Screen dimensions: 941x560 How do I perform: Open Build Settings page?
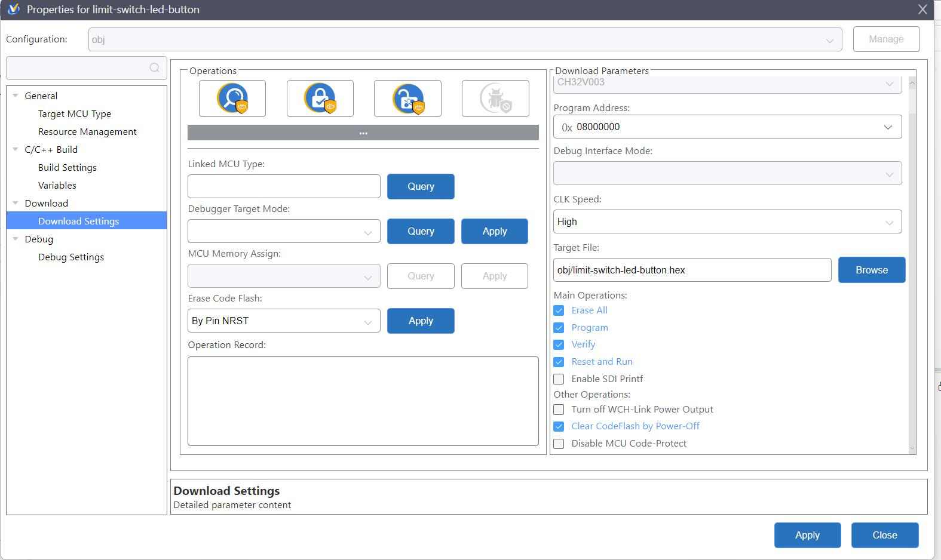68,167
